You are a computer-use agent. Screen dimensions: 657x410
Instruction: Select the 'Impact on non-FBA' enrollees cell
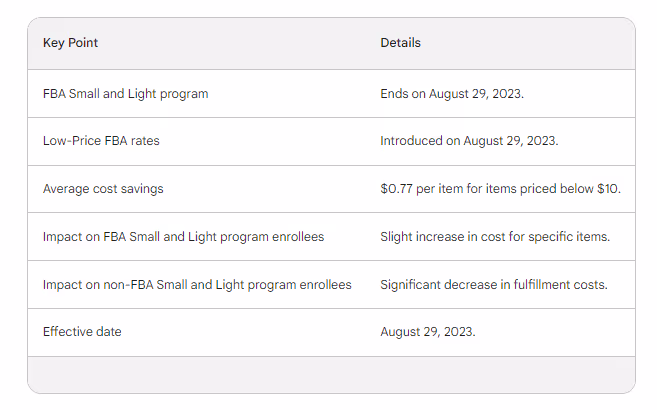[197, 285]
